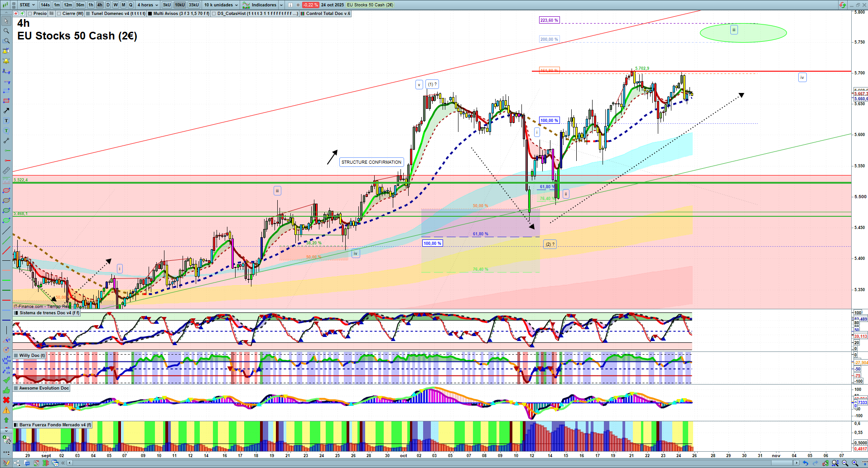Viewport: 868px width, 468px height.
Task: Click the green up arrow marker tool
Action: (6, 420)
